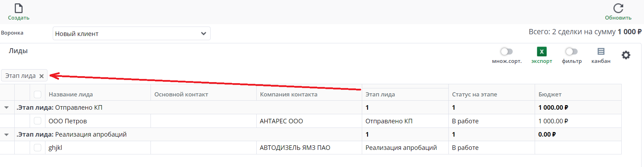Collapse the Реализация апробаций group
Viewport: 644px width, 167px height.
coord(7,135)
